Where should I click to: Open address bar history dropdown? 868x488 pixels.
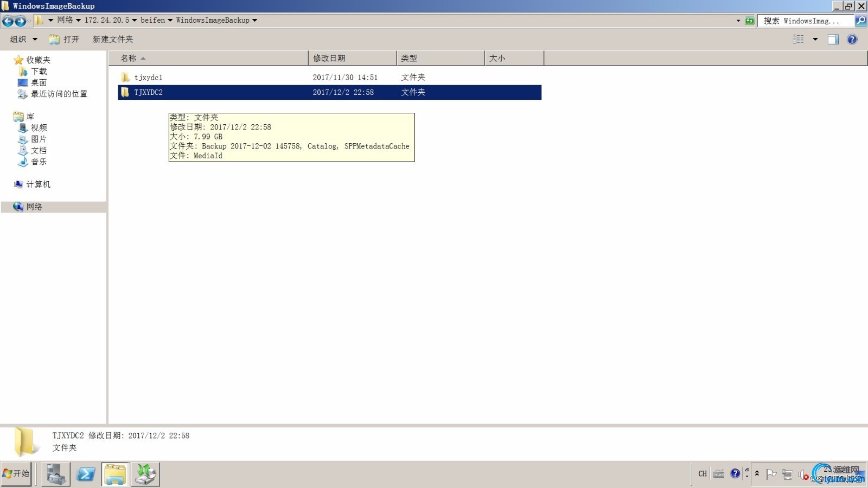click(738, 21)
